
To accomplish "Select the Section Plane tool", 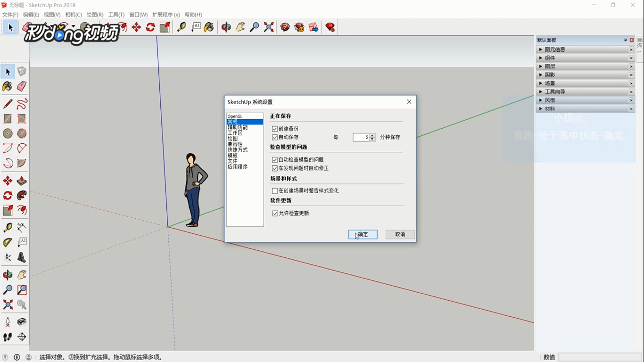I will [22, 337].
